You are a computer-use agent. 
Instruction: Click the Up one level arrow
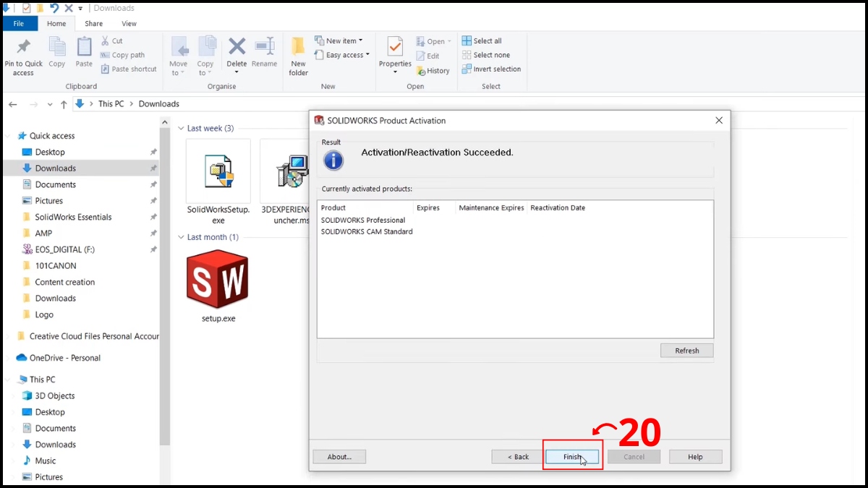[64, 104]
